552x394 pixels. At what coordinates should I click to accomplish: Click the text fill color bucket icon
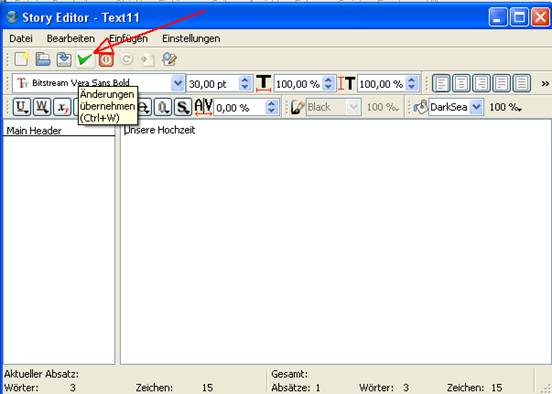pyautogui.click(x=420, y=107)
